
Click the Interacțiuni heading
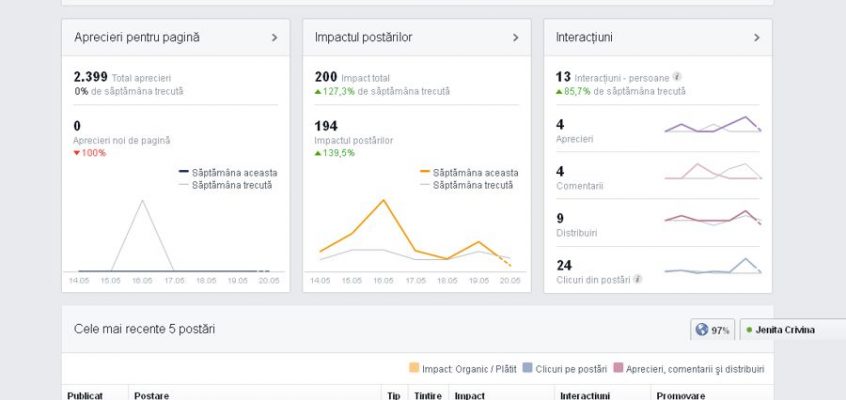[x=584, y=37]
